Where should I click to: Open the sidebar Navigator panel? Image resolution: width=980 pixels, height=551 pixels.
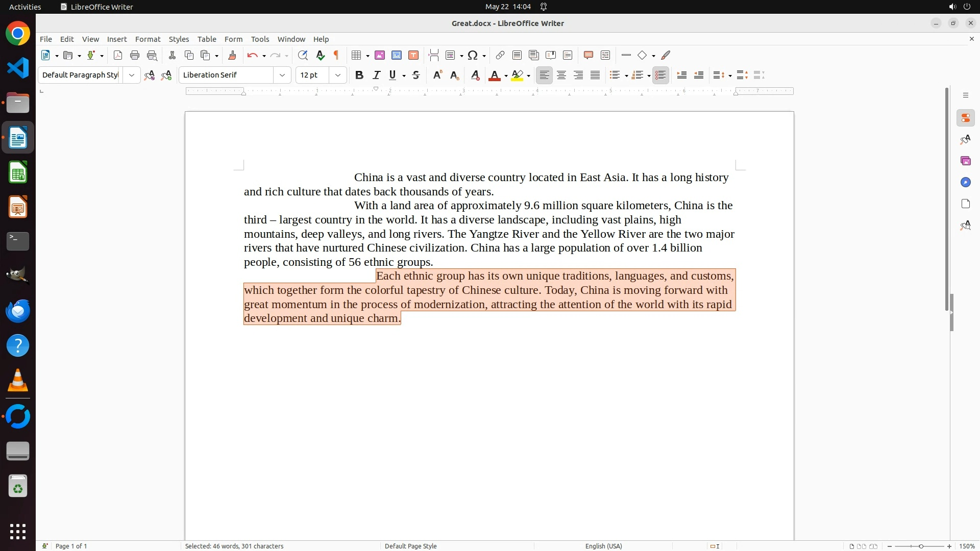pos(965,182)
